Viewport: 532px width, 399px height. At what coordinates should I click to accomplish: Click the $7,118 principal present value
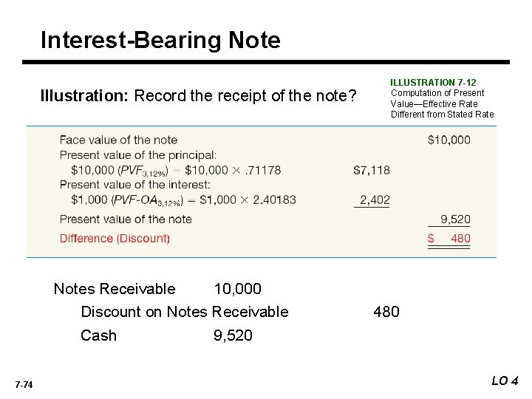372,170
